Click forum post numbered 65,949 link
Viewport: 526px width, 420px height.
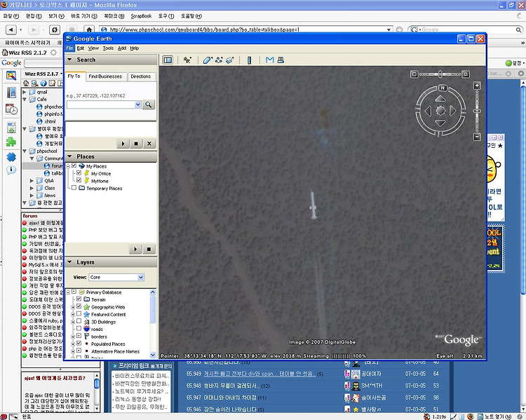point(259,374)
